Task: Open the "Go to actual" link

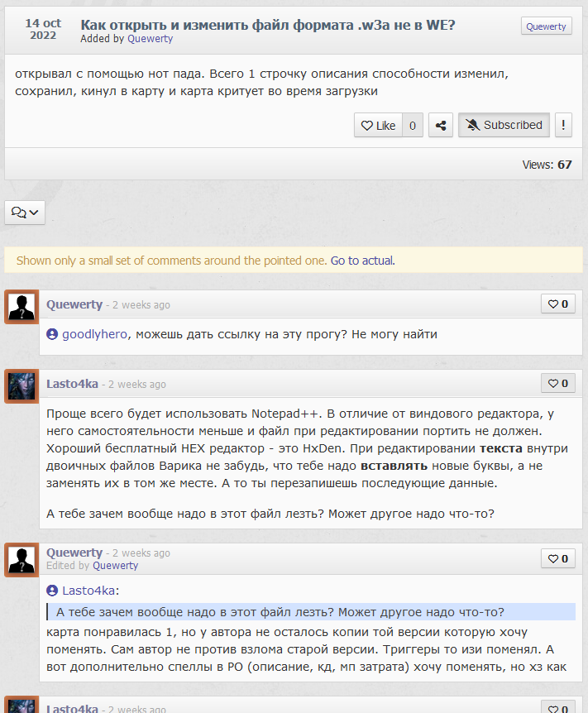Action: pyautogui.click(x=361, y=261)
